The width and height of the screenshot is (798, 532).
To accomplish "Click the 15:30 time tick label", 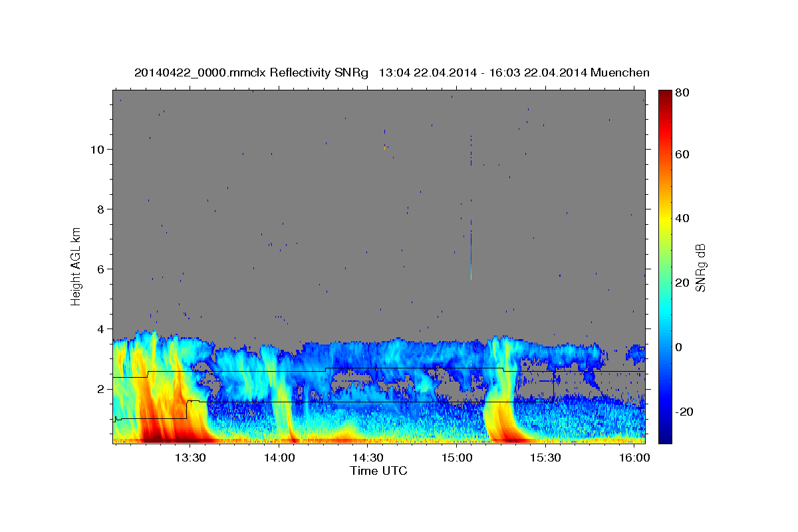I will (x=546, y=458).
